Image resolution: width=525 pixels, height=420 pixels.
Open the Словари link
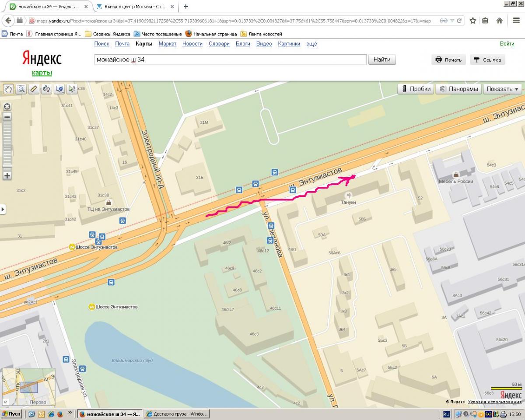tap(219, 44)
